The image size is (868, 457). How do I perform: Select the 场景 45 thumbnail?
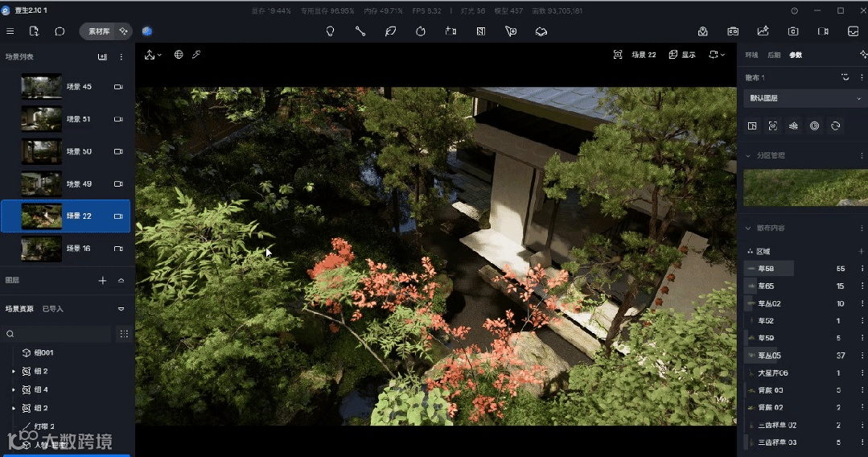click(42, 87)
